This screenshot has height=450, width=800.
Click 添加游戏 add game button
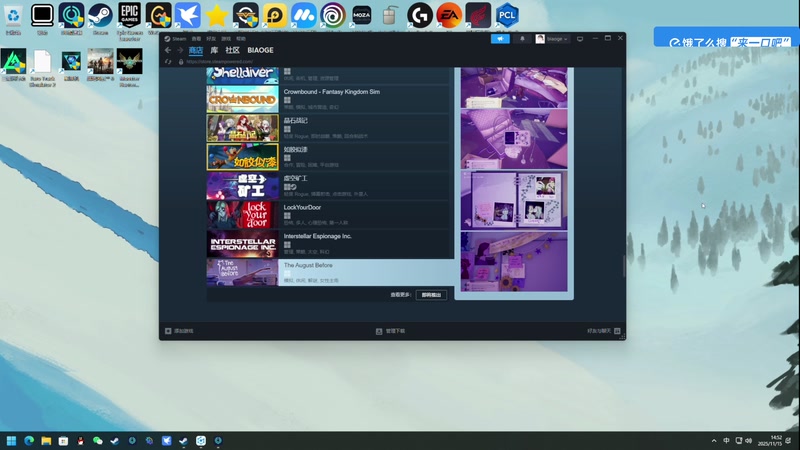(179, 331)
